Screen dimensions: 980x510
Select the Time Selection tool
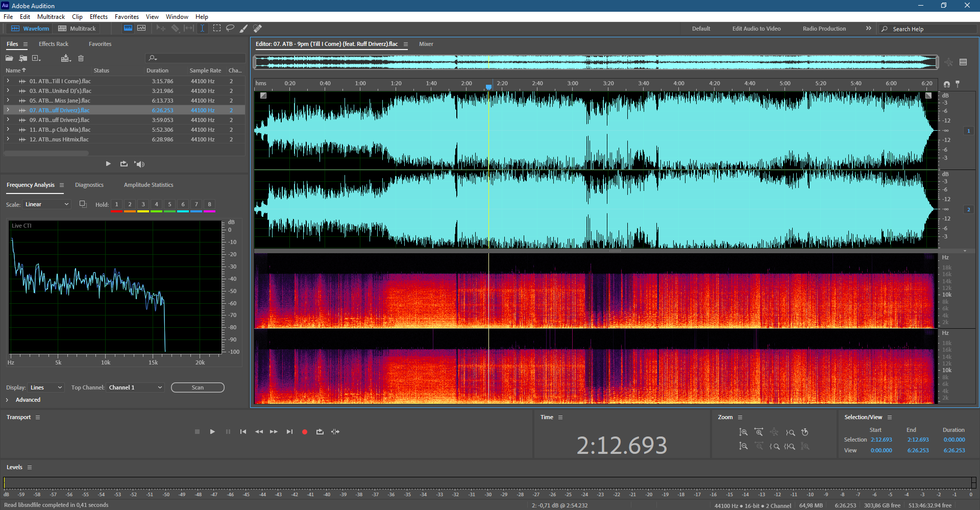(x=202, y=29)
